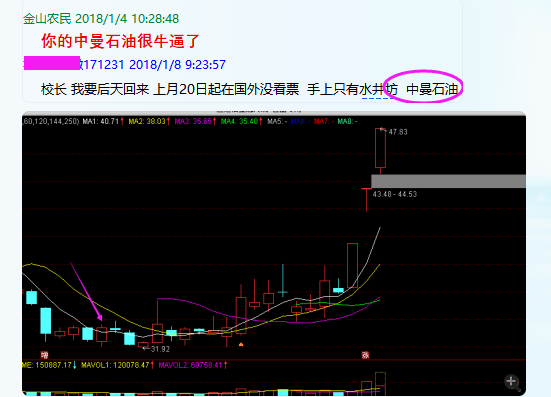
Task: Click the 金山农民 sender name
Action: (x=47, y=19)
